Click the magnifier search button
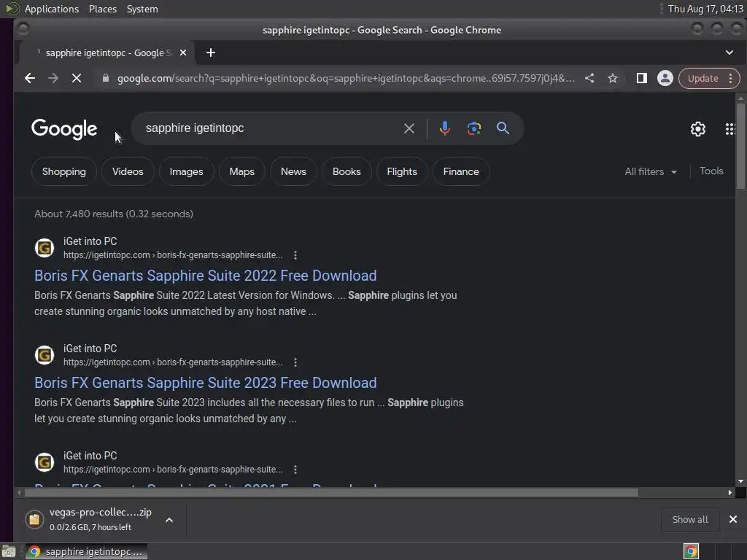Screen dimensions: 747x560 [x=503, y=128]
